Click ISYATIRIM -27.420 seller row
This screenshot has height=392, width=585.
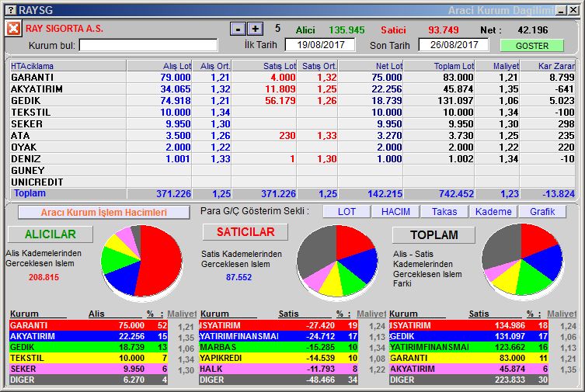278,325
